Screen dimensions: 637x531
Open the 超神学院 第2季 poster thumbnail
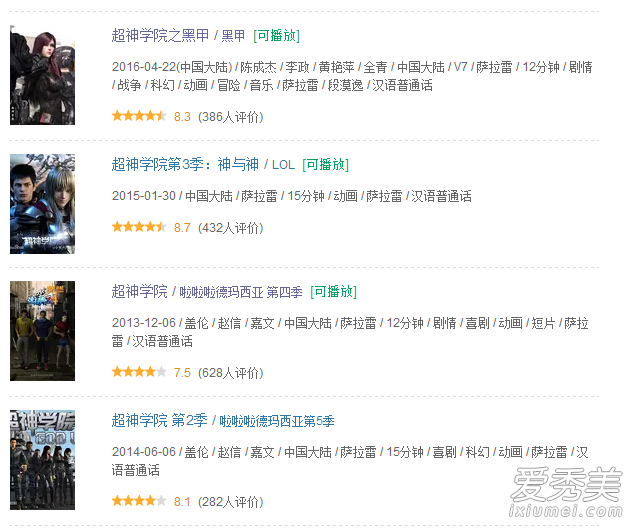click(x=42, y=460)
